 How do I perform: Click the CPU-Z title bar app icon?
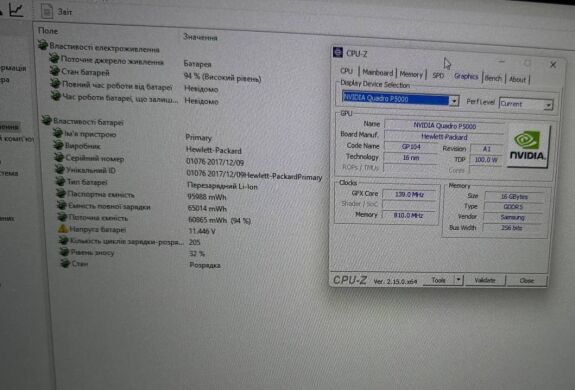(x=338, y=52)
